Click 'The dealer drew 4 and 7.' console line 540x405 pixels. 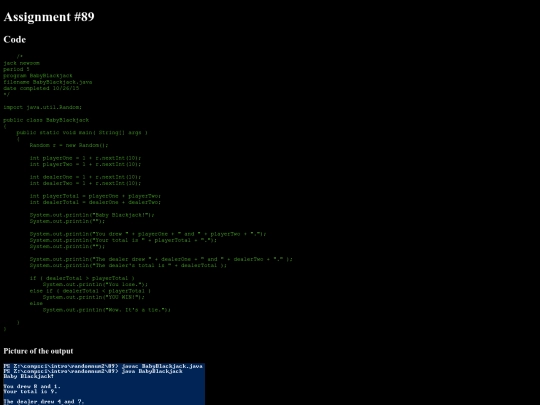tap(44, 402)
